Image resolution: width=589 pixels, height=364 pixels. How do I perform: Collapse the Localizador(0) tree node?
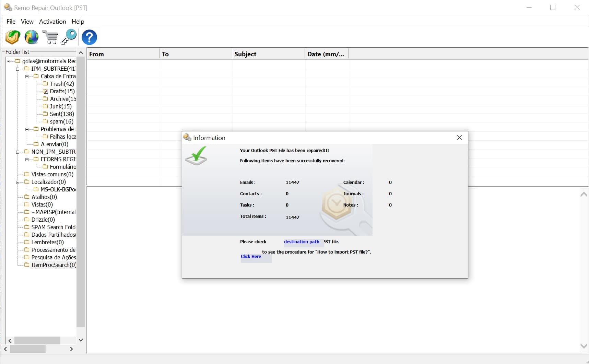18,182
